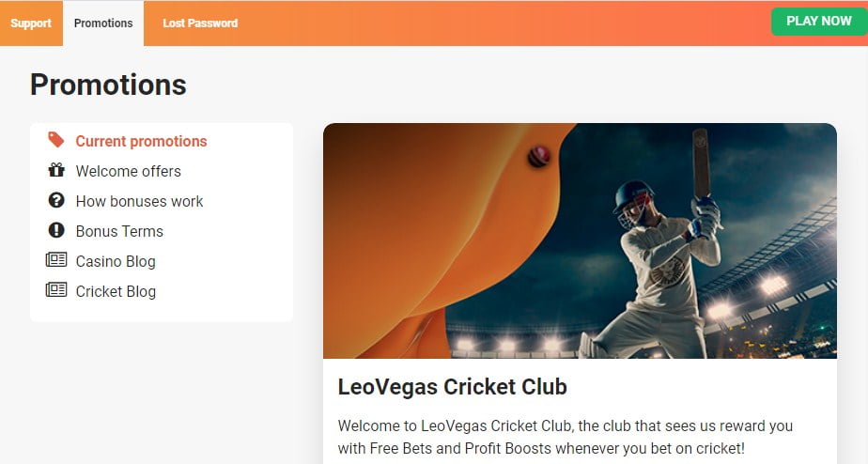Image resolution: width=868 pixels, height=464 pixels.
Task: Click the tag icon beside Current promotions
Action: pos(56,140)
